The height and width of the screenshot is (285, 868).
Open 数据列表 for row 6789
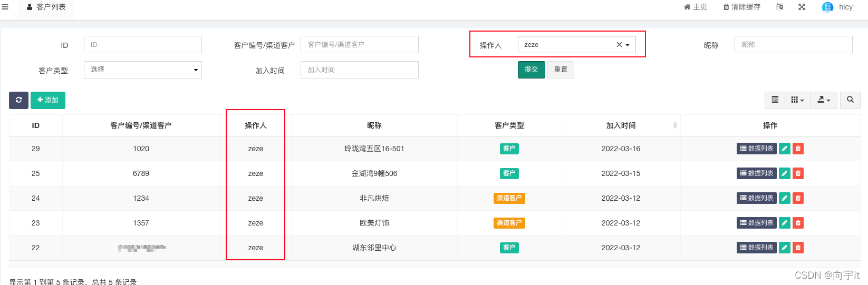(x=756, y=173)
